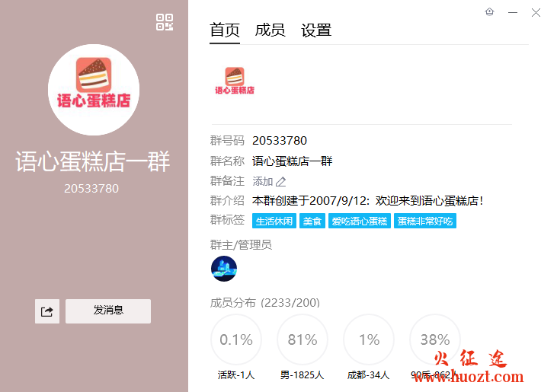The image size is (541, 392).
Task: Click the group intro text 本群创建于2007/9/12
Action: [x=368, y=201]
